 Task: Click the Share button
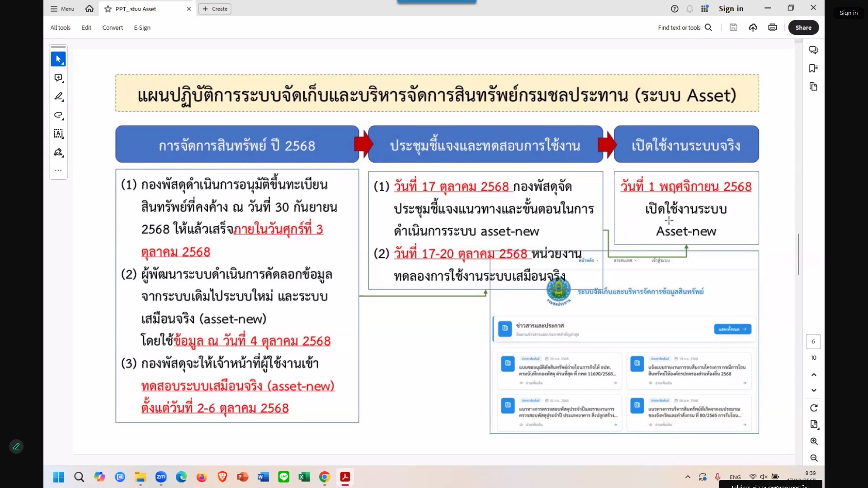[803, 28]
